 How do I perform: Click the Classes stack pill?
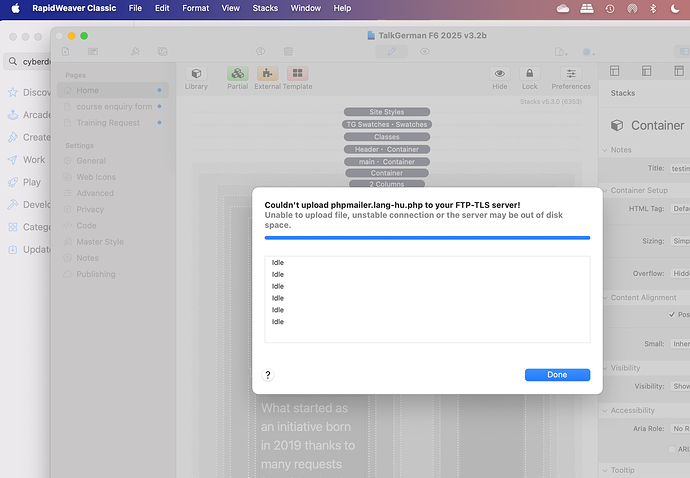387,137
